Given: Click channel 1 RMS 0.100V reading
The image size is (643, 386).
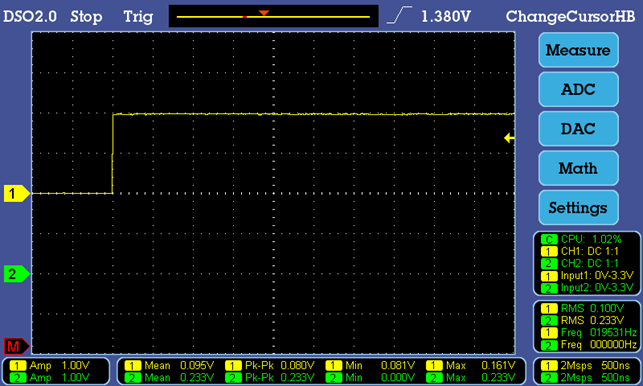Looking at the screenshot, I should pos(583,308).
